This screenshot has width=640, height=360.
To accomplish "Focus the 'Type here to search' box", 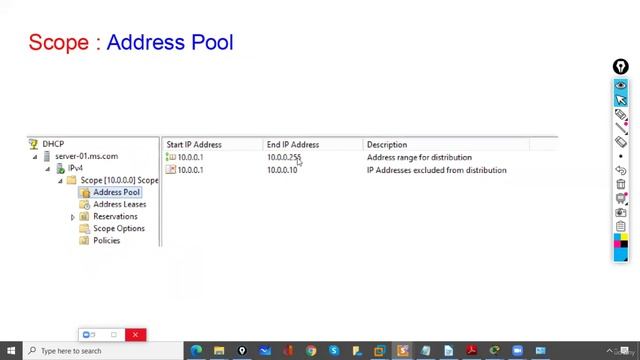I will (103, 351).
